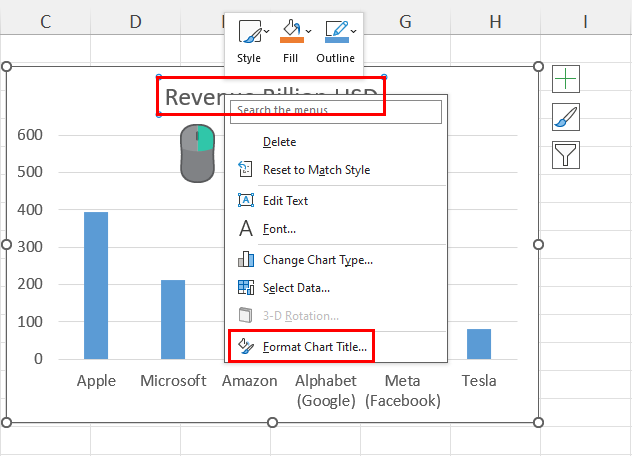The image size is (632, 456).
Task: Click the Tesla axis label
Action: coord(479,381)
